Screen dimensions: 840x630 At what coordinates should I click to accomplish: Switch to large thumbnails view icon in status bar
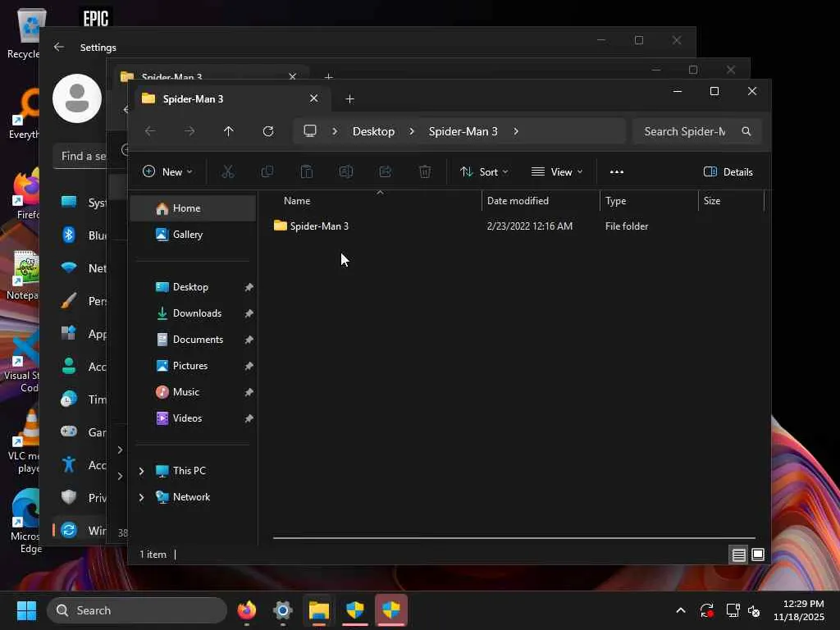coord(758,555)
